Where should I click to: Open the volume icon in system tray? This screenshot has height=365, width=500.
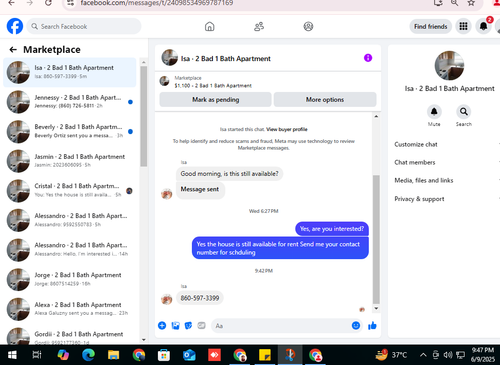tap(448, 355)
